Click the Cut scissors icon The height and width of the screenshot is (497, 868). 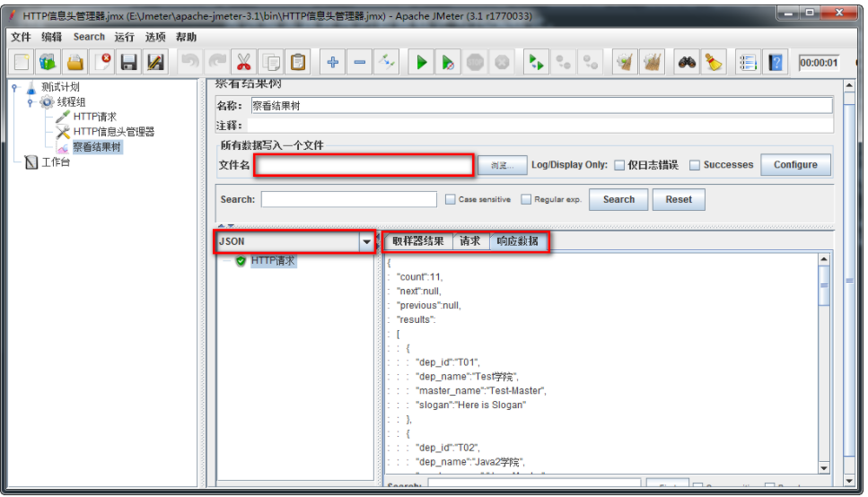pyautogui.click(x=243, y=62)
